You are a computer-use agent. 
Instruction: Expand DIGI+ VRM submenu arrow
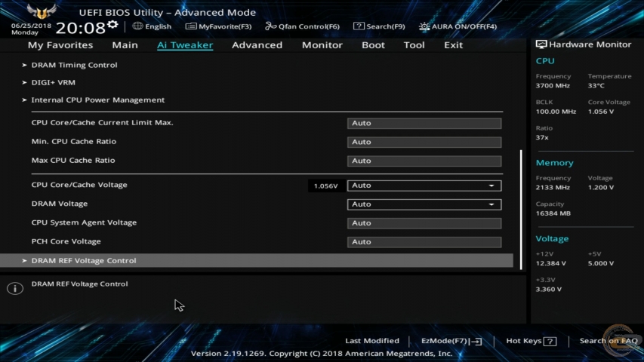pyautogui.click(x=24, y=82)
